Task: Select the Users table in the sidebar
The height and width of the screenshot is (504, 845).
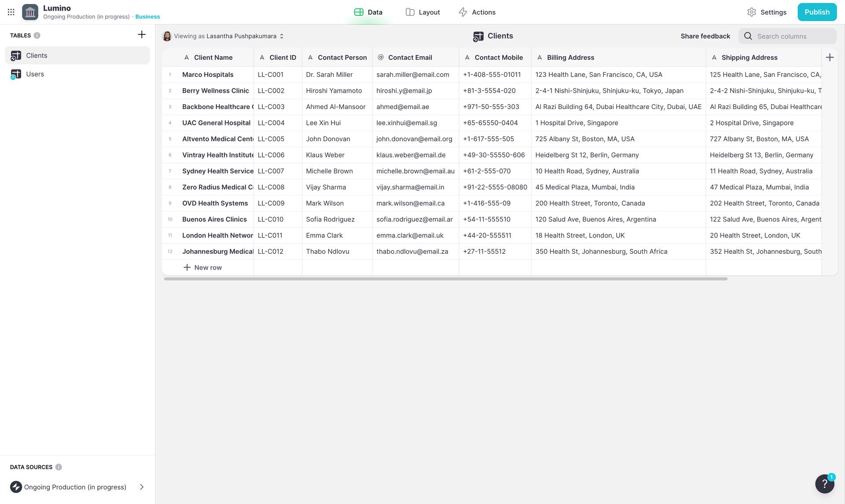Action: (x=35, y=74)
